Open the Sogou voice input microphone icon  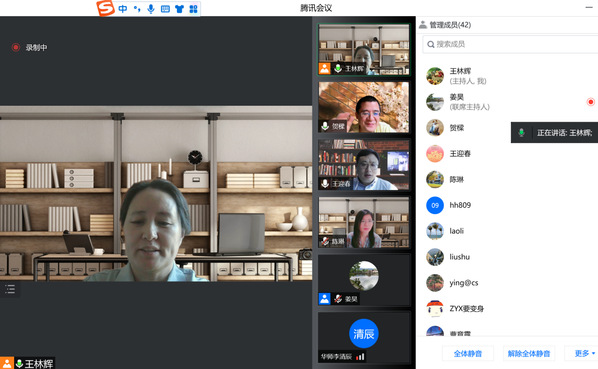[151, 9]
